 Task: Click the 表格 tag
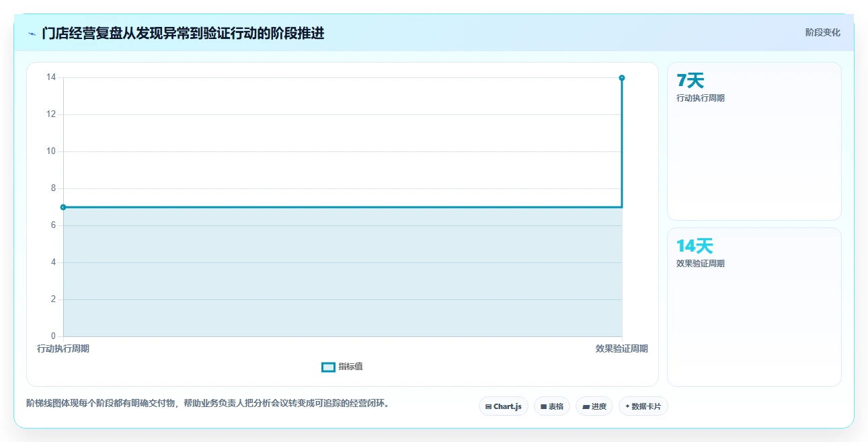coord(552,406)
